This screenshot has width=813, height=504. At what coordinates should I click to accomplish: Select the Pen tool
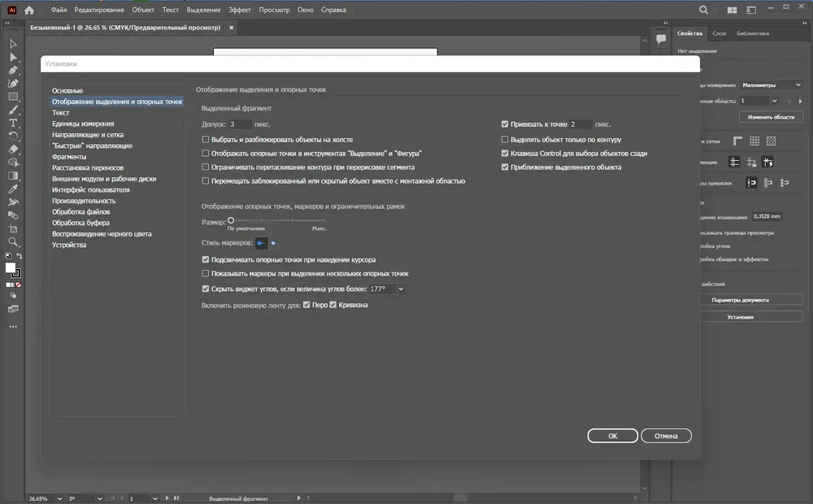13,71
